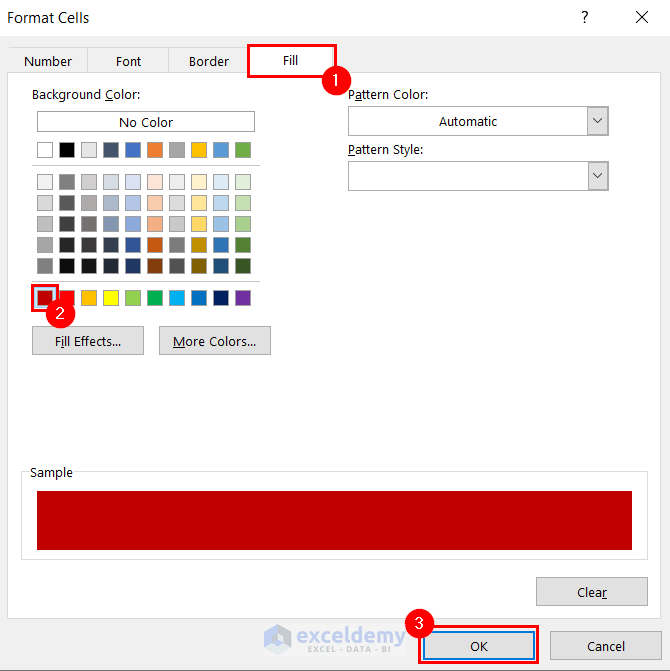Image resolution: width=670 pixels, height=671 pixels.
Task: Switch to the Font tab
Action: 128,61
